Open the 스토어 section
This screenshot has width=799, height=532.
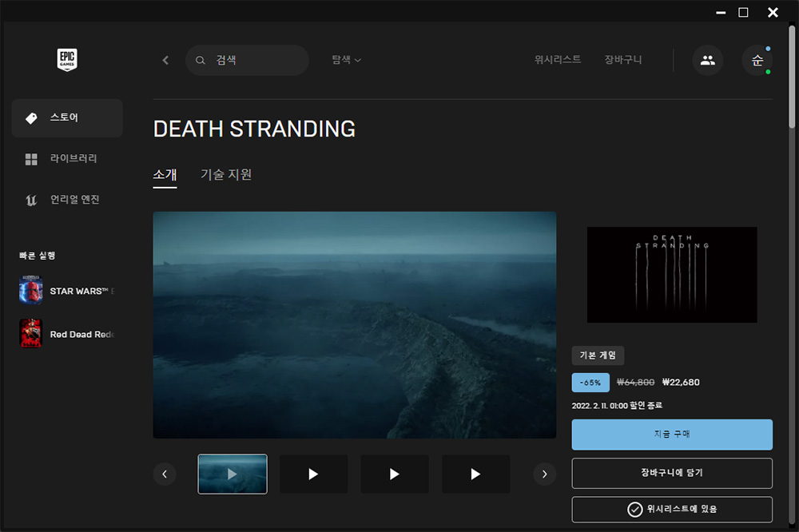point(67,118)
